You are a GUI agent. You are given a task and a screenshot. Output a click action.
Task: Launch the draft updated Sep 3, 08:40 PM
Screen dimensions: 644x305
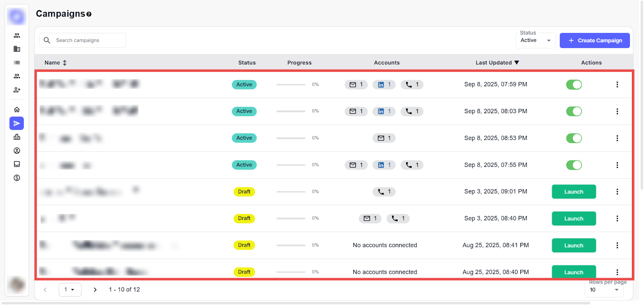[x=574, y=219]
